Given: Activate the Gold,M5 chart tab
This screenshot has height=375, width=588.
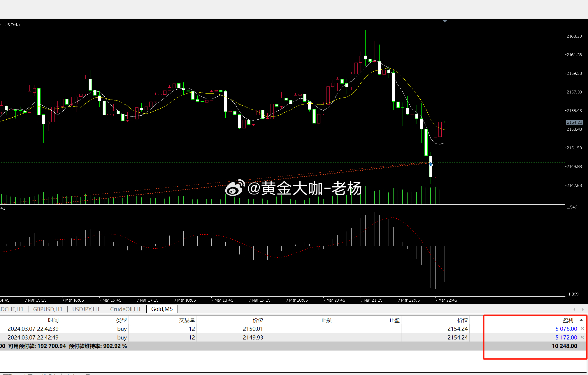Looking at the screenshot, I should (162, 309).
